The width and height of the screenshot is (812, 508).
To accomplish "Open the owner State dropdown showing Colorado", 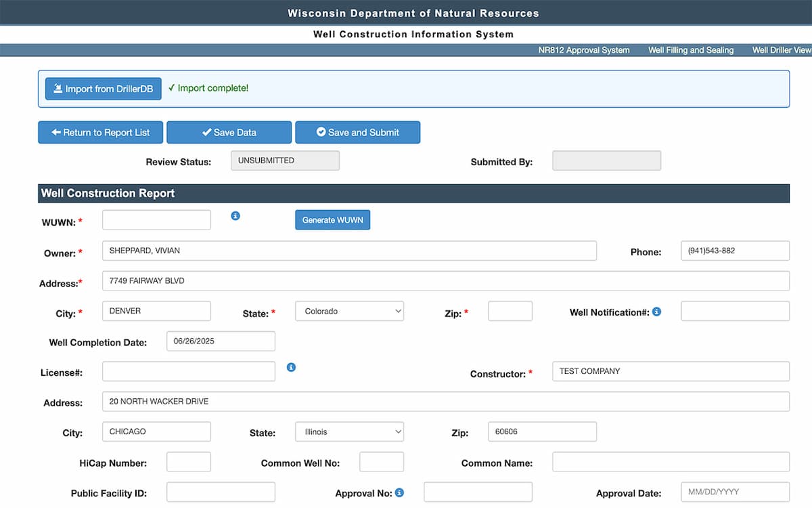I will point(349,311).
